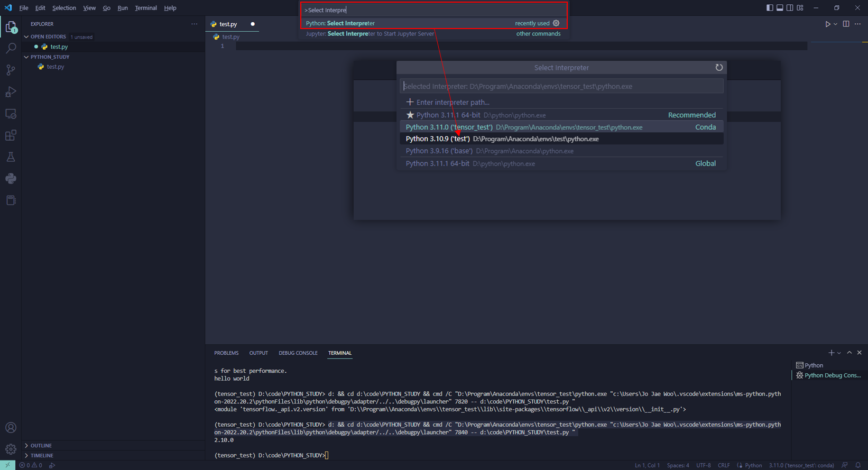This screenshot has width=868, height=470.
Task: Open test.py under PYTHON_STUDY folder
Action: tap(55, 67)
